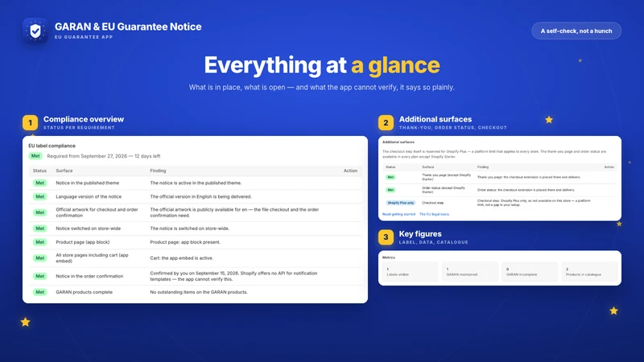The height and width of the screenshot is (362, 644).
Task: Click the 'Shopify Plus only' status badge
Action: coord(400,203)
